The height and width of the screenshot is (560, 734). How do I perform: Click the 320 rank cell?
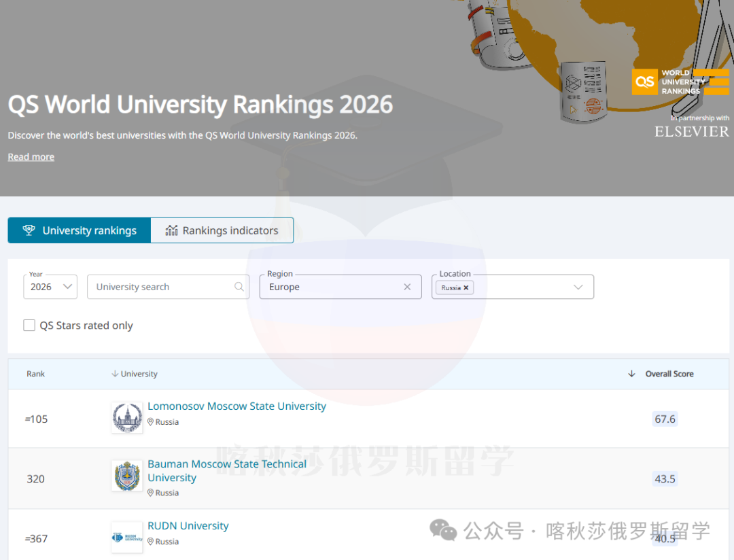[35, 479]
